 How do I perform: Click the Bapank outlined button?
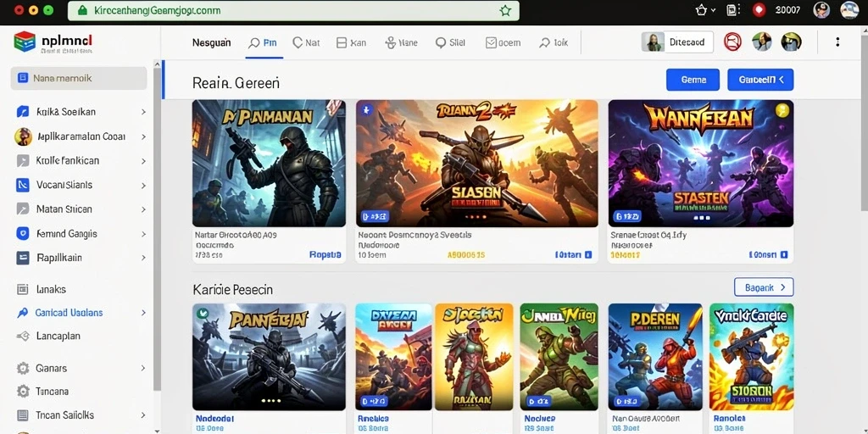[x=764, y=287]
